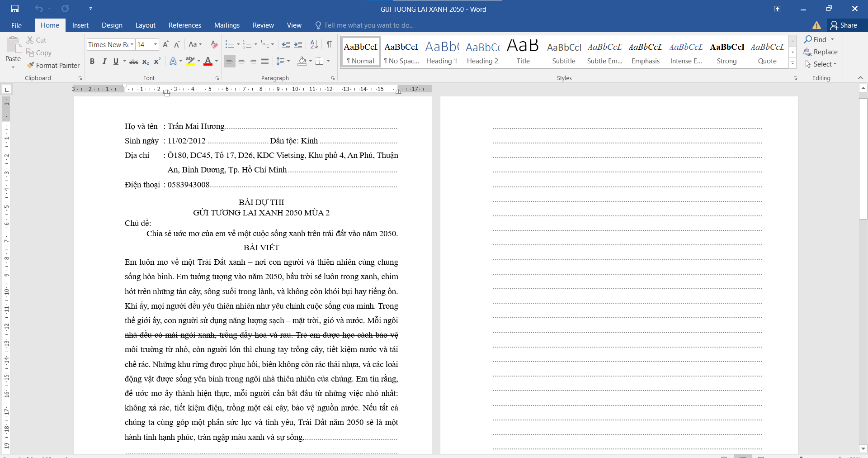Image resolution: width=868 pixels, height=458 pixels.
Task: Toggle italic formatting
Action: coord(104,61)
